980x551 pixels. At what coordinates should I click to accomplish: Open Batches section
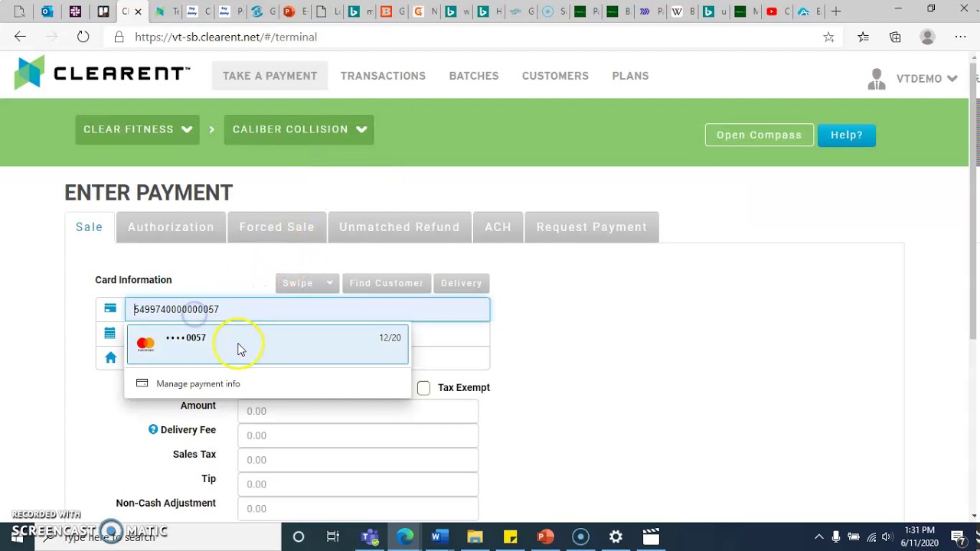tap(474, 76)
